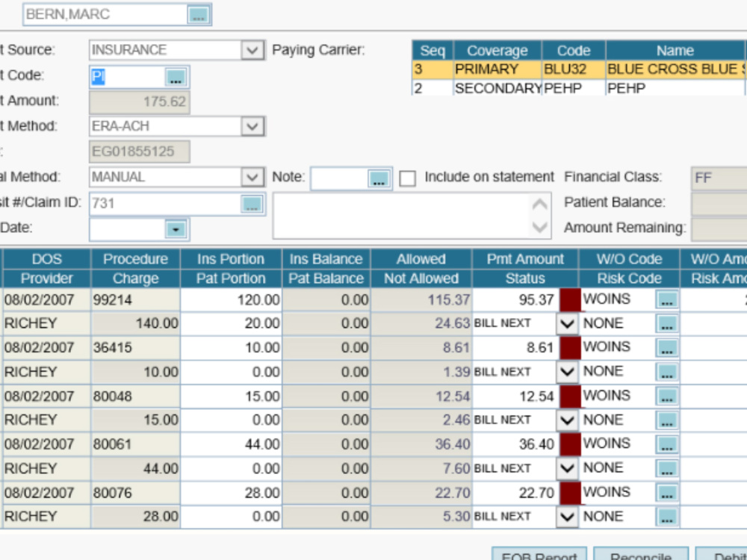Click the dark red marker on 80076 row
This screenshot has height=560, width=747.
570,492
